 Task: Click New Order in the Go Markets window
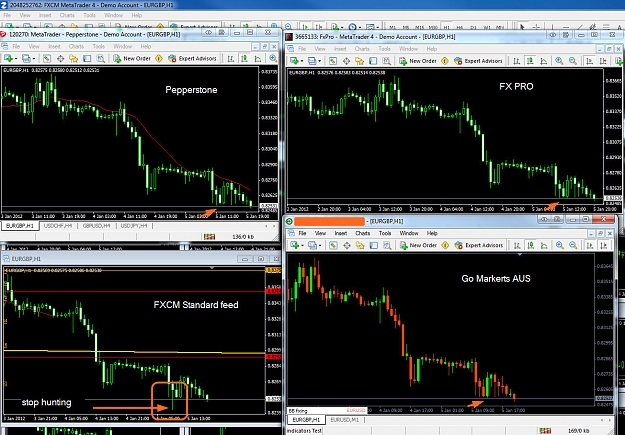pos(418,245)
